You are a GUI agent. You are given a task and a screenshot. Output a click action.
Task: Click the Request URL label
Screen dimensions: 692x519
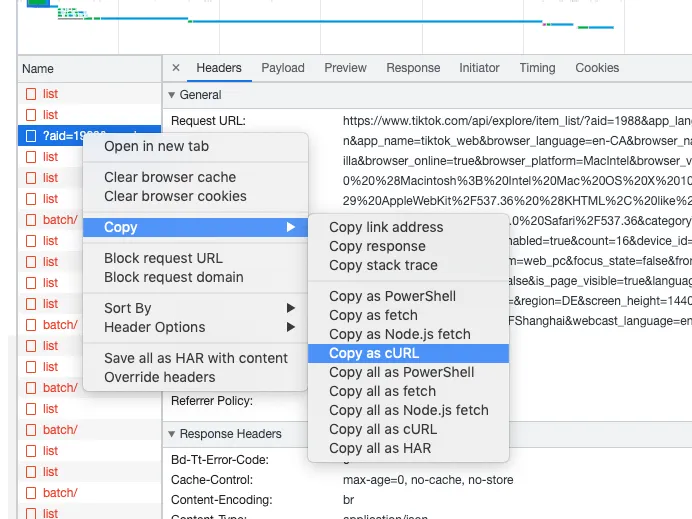pos(208,121)
